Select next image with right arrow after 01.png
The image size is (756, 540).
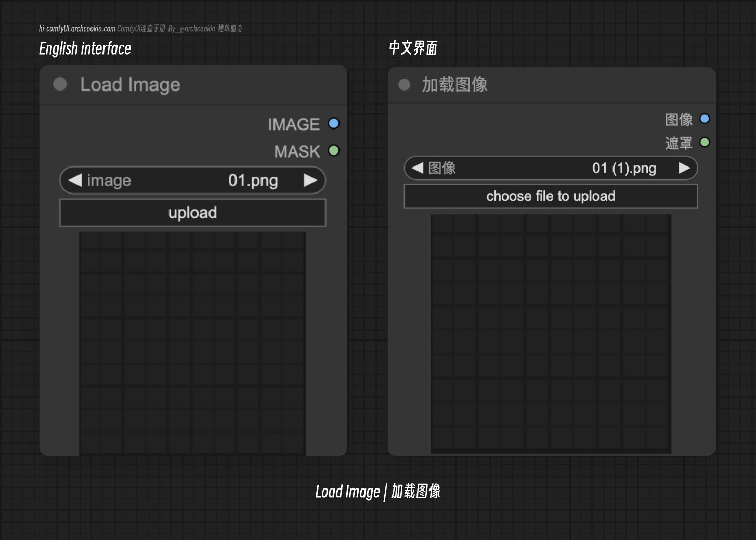point(310,181)
